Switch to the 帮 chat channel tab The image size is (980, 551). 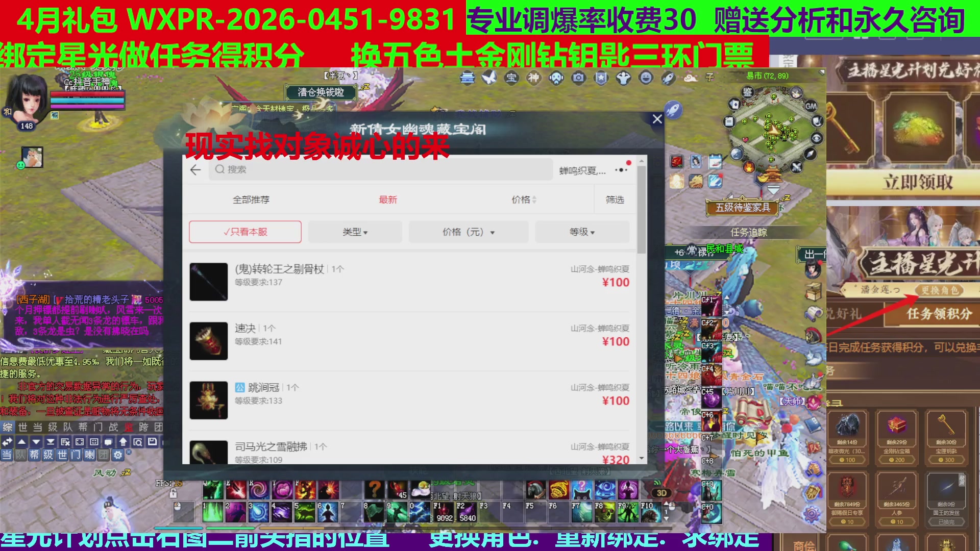coord(83,427)
